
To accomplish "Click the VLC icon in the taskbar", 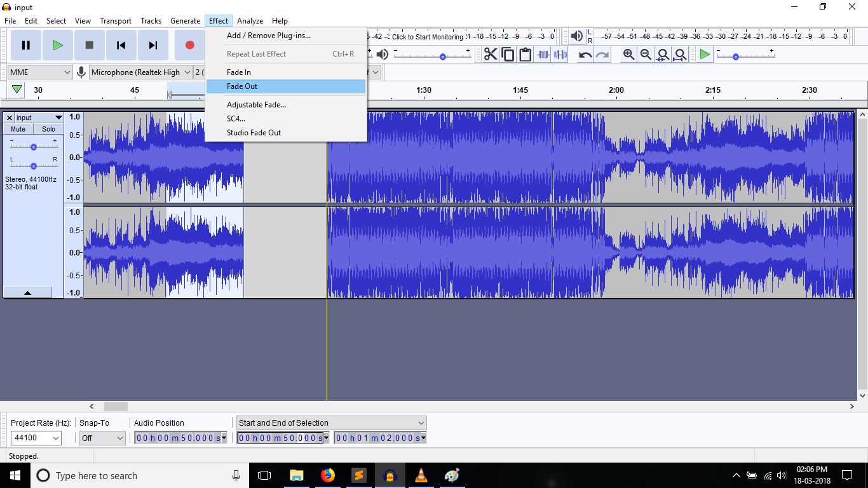I will pos(421,475).
